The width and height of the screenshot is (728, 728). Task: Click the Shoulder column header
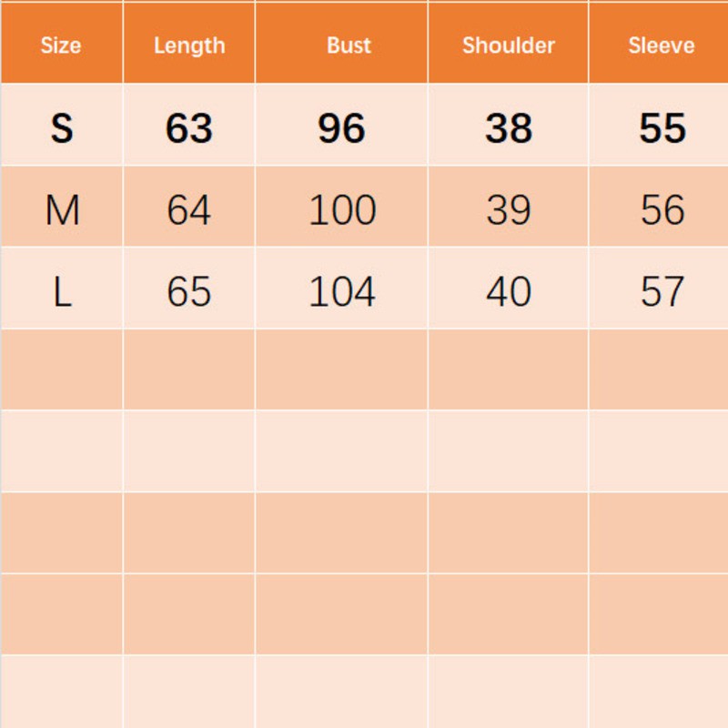click(509, 45)
